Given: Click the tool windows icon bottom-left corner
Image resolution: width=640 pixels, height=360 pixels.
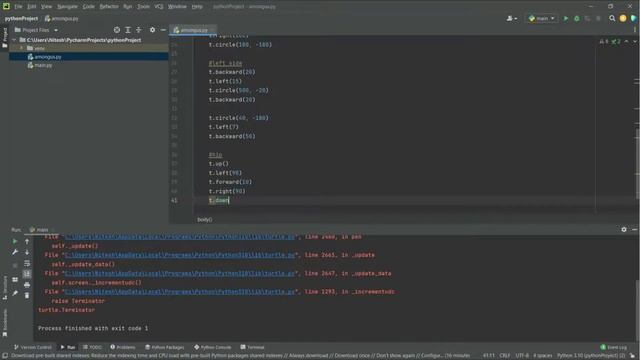Looking at the screenshot, I should (4, 356).
